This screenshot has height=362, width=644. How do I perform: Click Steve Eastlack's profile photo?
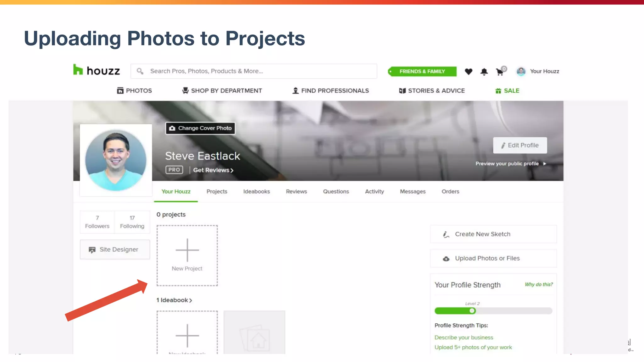tap(116, 160)
